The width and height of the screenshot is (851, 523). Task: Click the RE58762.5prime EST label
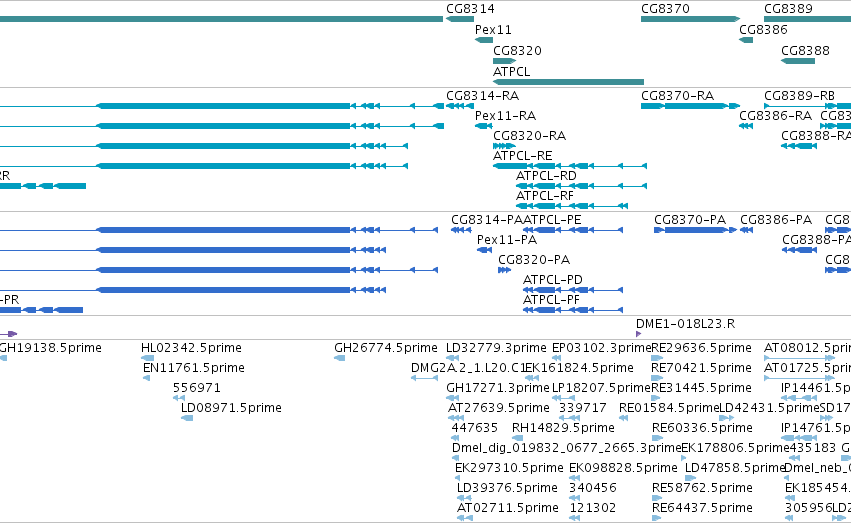click(x=702, y=488)
